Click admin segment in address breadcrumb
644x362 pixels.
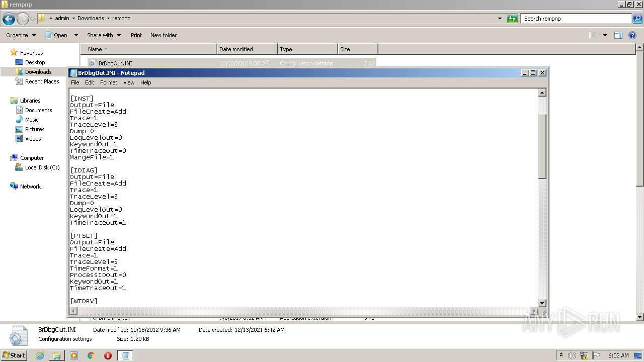(x=62, y=18)
